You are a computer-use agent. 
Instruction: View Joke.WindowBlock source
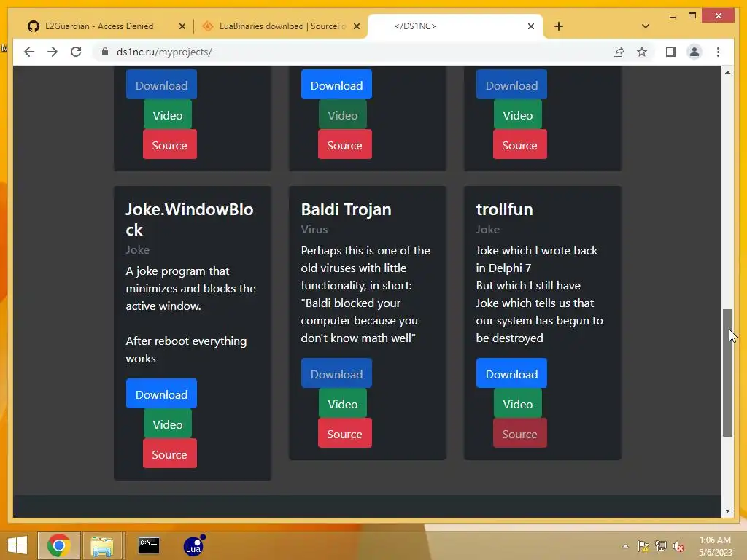(169, 454)
